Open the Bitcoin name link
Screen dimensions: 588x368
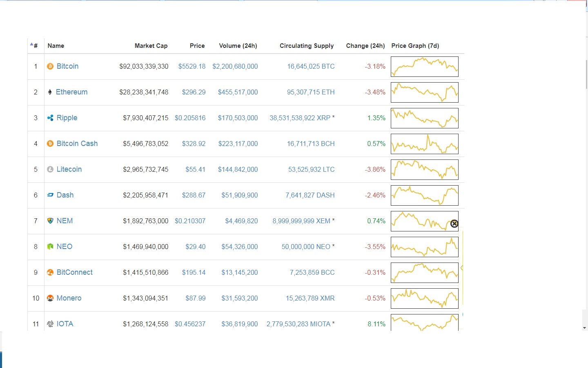[x=67, y=66]
